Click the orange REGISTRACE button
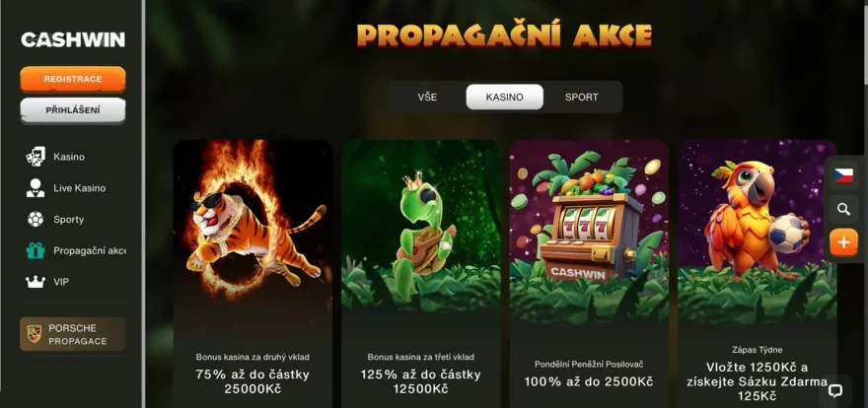Screen dimensions: 868x408 [73, 79]
